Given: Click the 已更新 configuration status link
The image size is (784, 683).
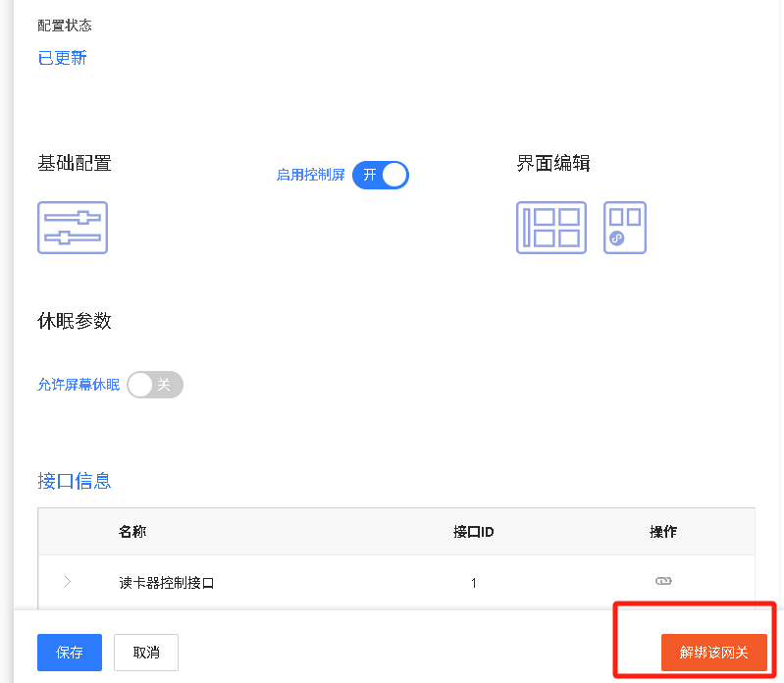Looking at the screenshot, I should (x=62, y=58).
